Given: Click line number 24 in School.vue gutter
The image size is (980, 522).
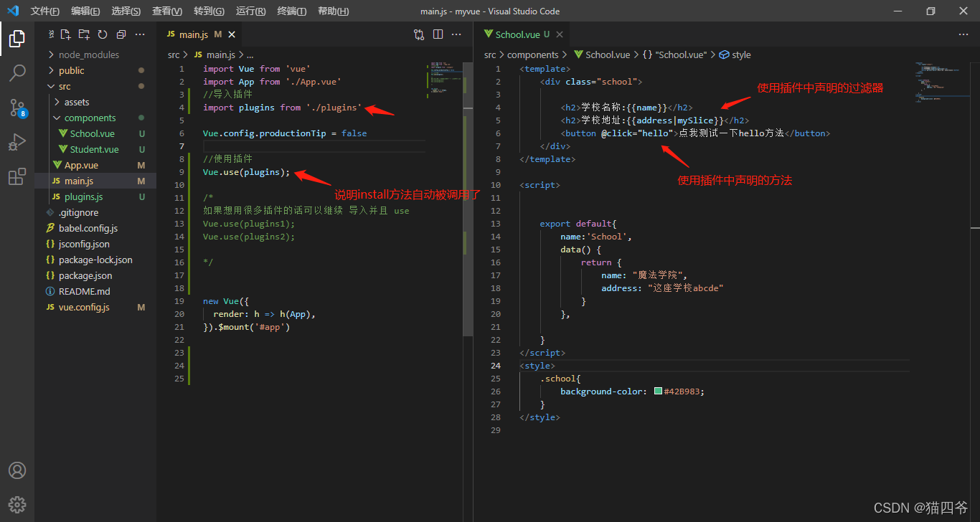Looking at the screenshot, I should click(x=496, y=366).
